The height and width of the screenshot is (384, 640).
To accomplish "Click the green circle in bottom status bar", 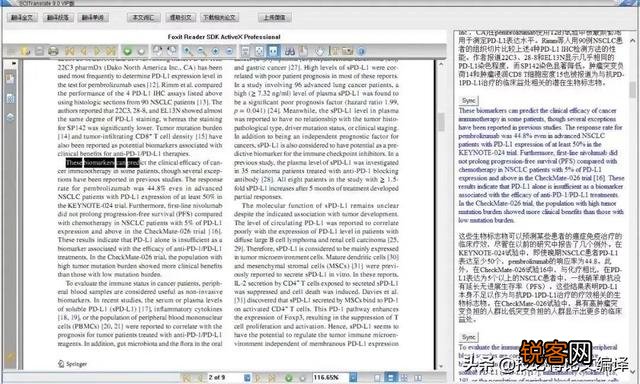I will (x=289, y=378).
